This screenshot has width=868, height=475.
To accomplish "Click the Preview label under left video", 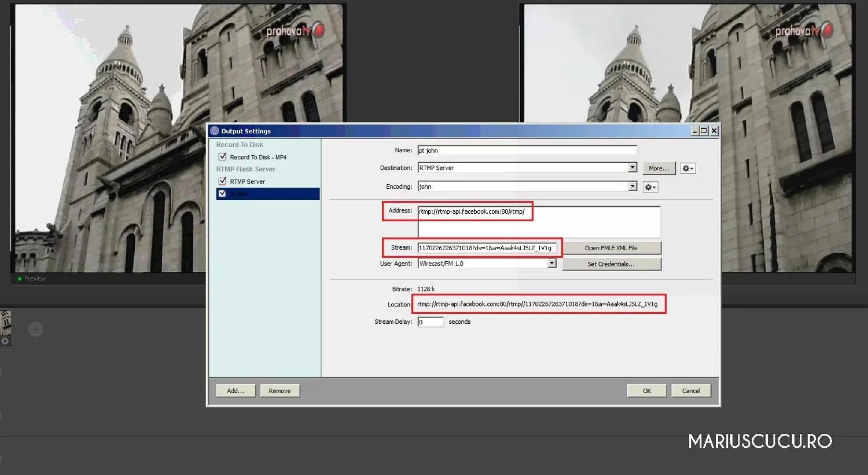I will (x=35, y=279).
